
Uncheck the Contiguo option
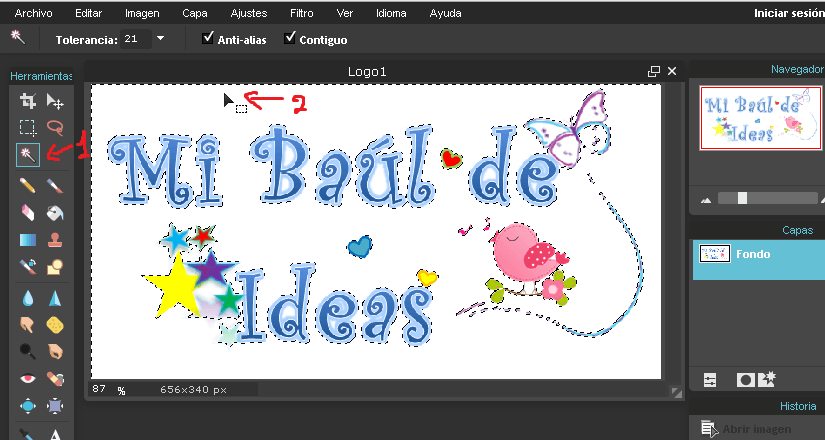click(291, 39)
